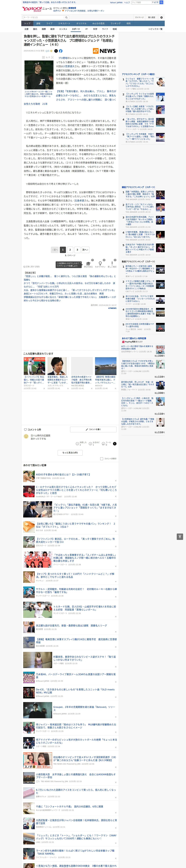Click the 47NEWS logo beside the headline

(x=104, y=51)
